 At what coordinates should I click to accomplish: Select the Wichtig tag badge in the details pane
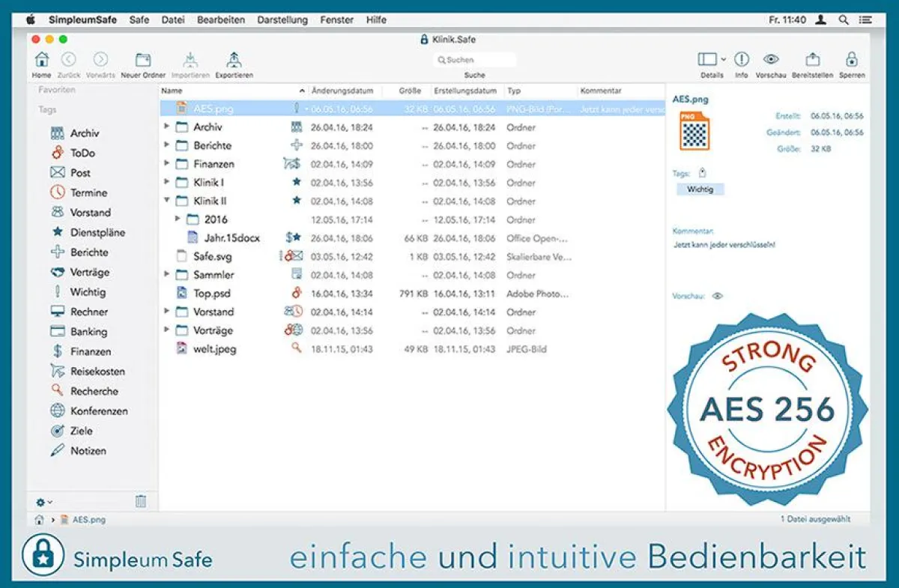(699, 189)
